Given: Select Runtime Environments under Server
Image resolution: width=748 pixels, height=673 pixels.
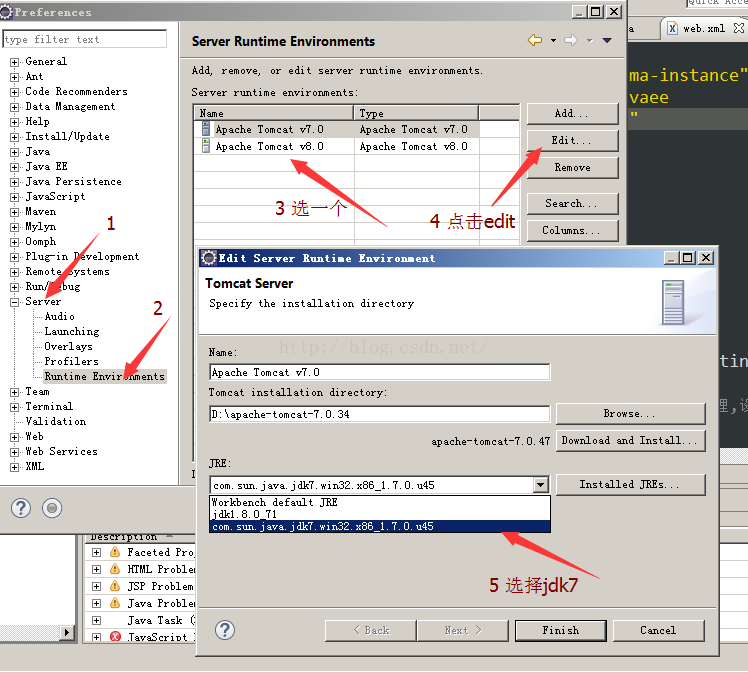Looking at the screenshot, I should point(104,376).
